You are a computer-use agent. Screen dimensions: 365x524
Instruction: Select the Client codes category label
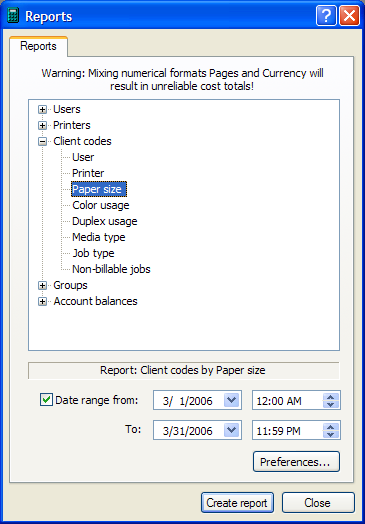point(82,141)
